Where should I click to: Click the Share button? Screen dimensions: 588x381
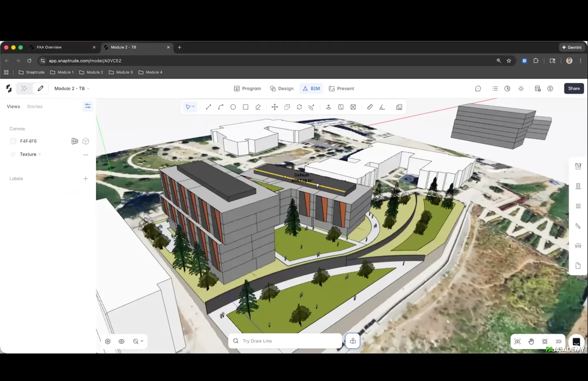[x=574, y=89]
